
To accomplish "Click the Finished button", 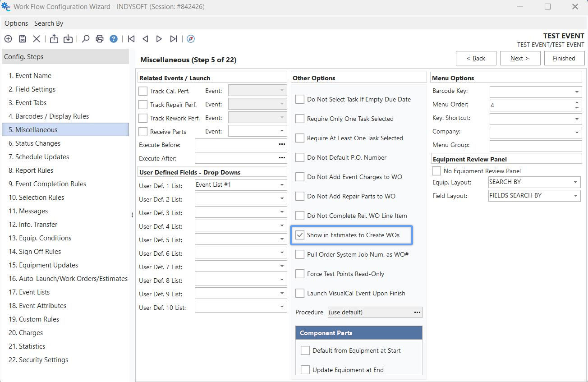I will [564, 58].
